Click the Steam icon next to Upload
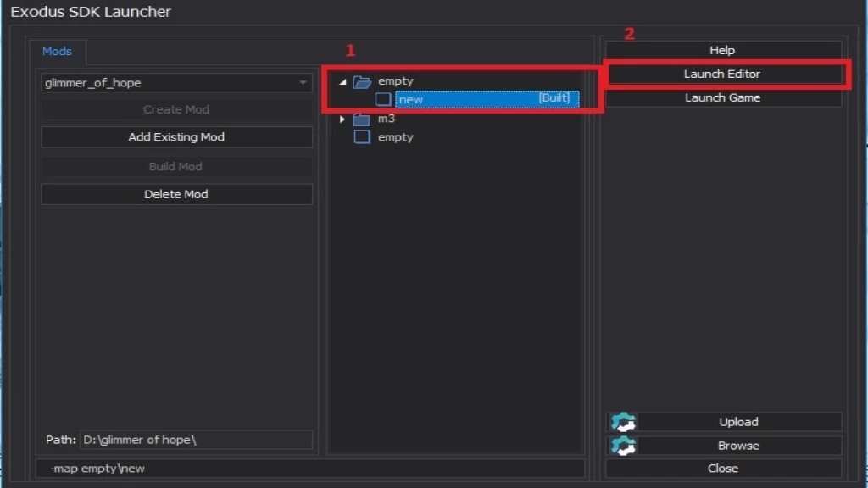868x488 pixels. click(x=623, y=422)
